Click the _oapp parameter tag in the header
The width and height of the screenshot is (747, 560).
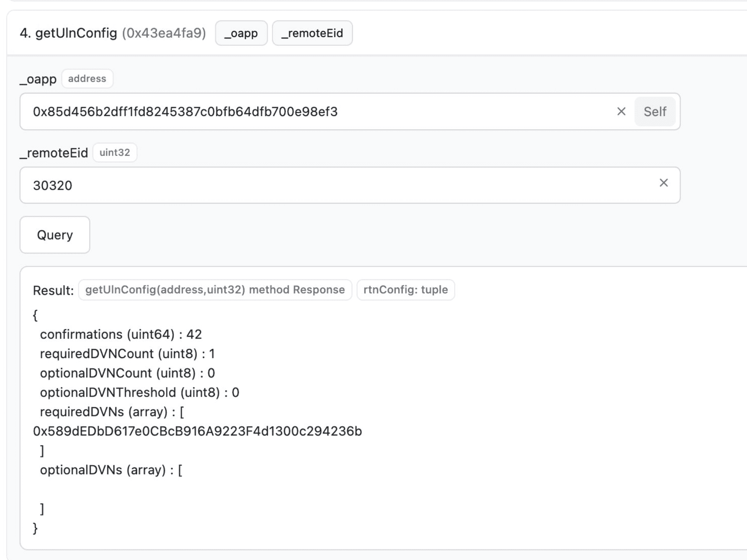241,33
